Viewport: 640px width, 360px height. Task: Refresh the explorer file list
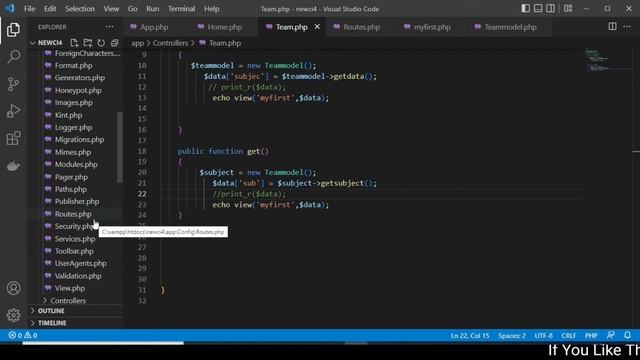(101, 43)
